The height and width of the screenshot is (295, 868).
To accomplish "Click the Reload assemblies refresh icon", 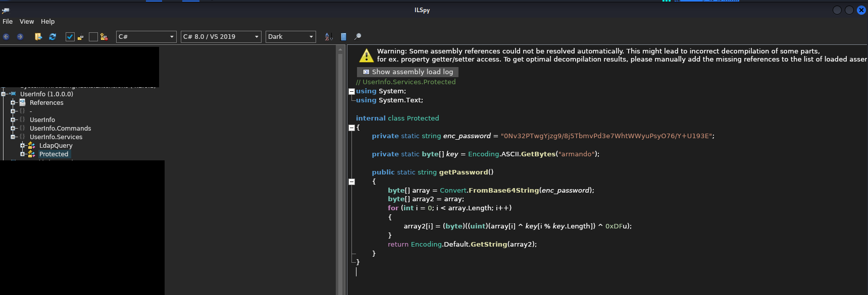I will tap(53, 37).
